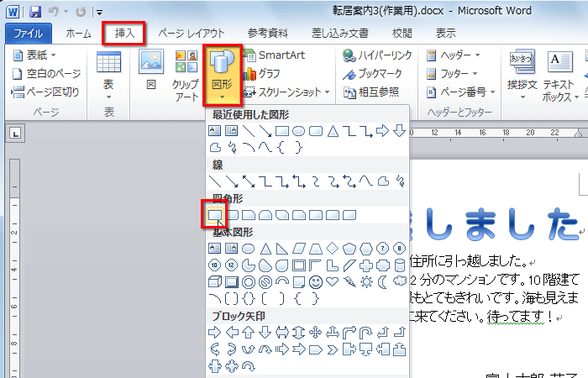This screenshot has height=378, width=588.
Task: Select the quad arrow under ブロック矢印
Action: 316,333
